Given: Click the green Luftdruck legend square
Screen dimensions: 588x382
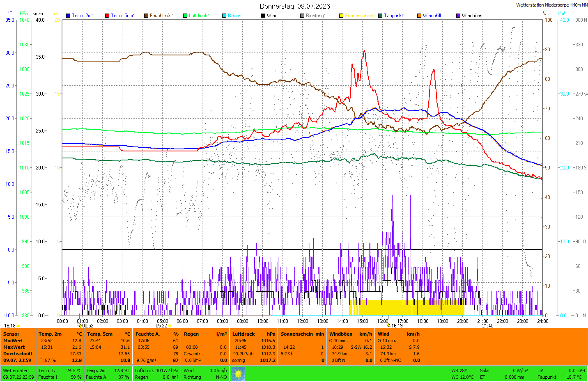Looking at the screenshot, I should tap(185, 16).
